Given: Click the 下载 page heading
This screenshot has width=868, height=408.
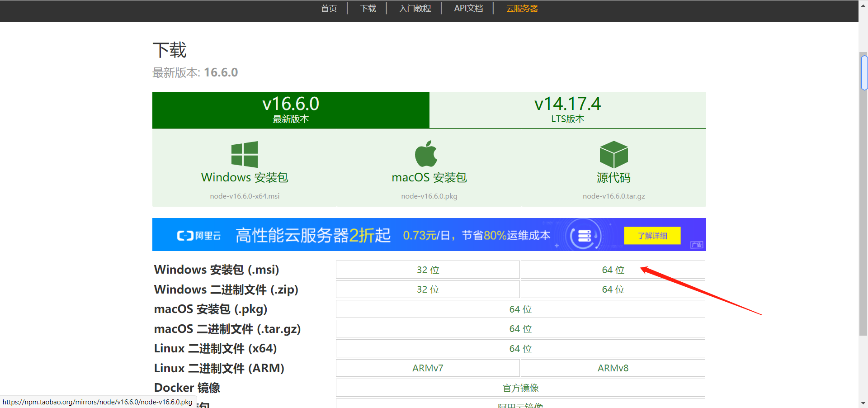Looking at the screenshot, I should click(170, 50).
